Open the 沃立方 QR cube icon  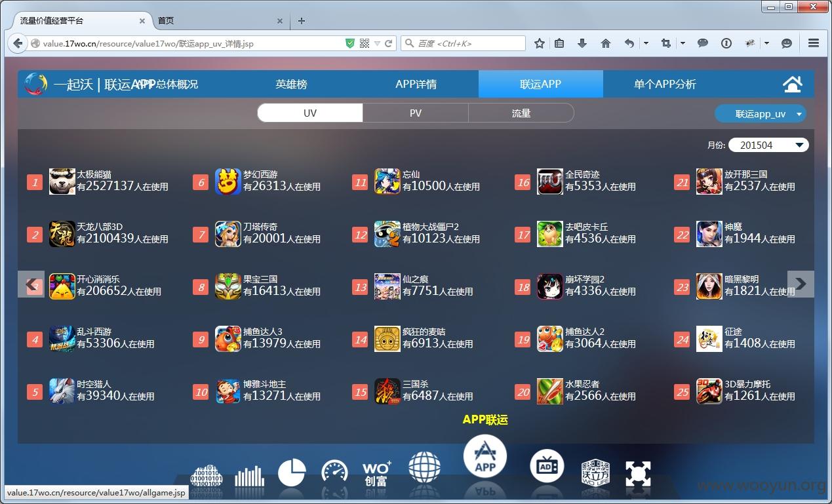595,473
